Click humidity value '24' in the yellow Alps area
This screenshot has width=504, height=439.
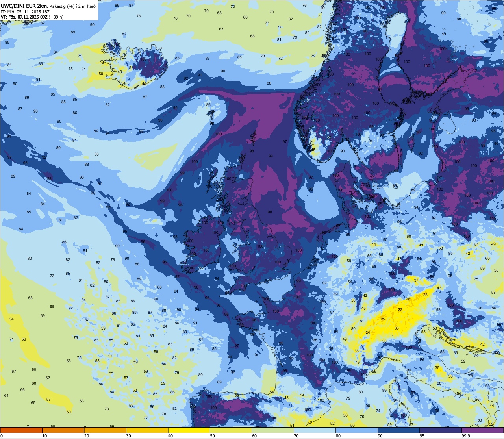click(x=368, y=333)
